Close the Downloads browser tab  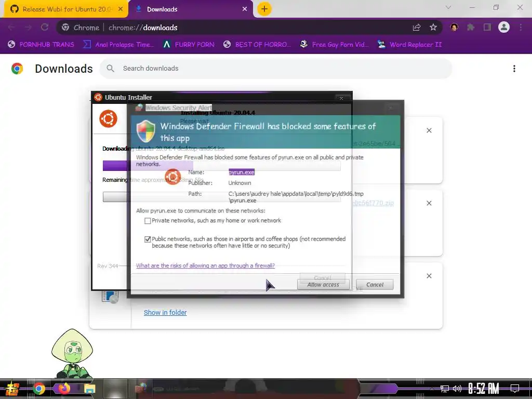[x=245, y=9]
